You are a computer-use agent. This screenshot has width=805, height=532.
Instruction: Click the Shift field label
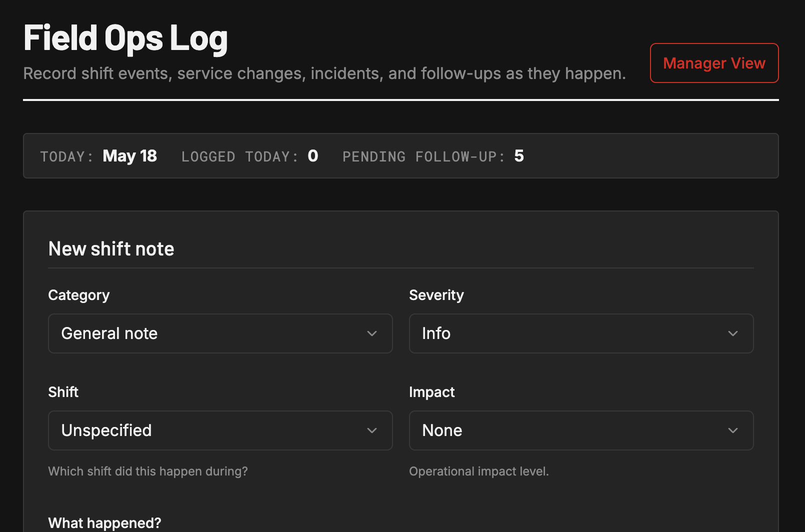(63, 392)
